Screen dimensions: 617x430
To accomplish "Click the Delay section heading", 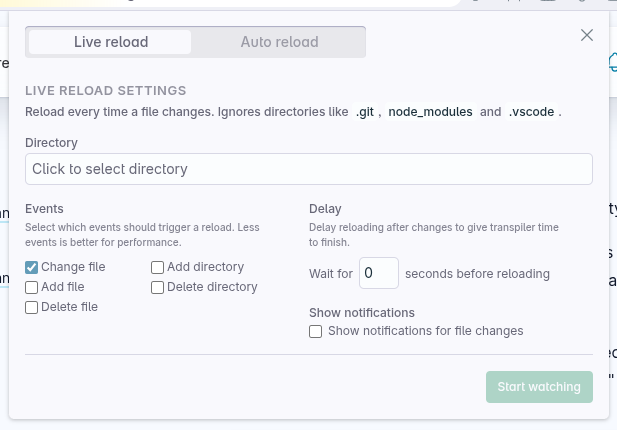I will 325,209.
